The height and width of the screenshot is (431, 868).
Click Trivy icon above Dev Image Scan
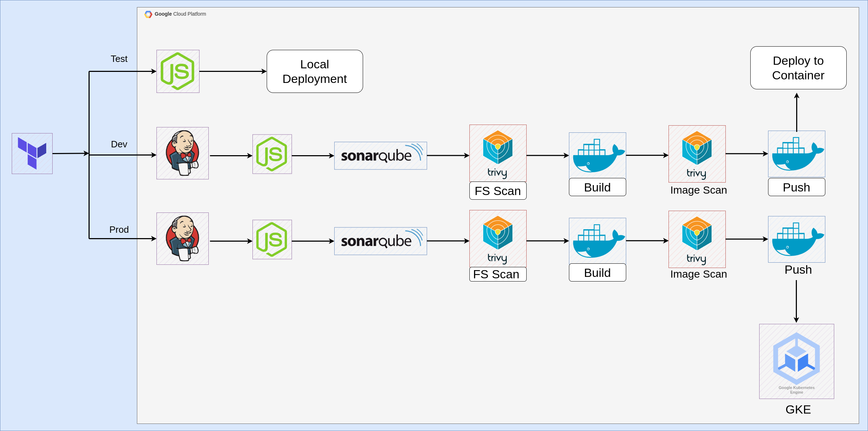(x=697, y=154)
